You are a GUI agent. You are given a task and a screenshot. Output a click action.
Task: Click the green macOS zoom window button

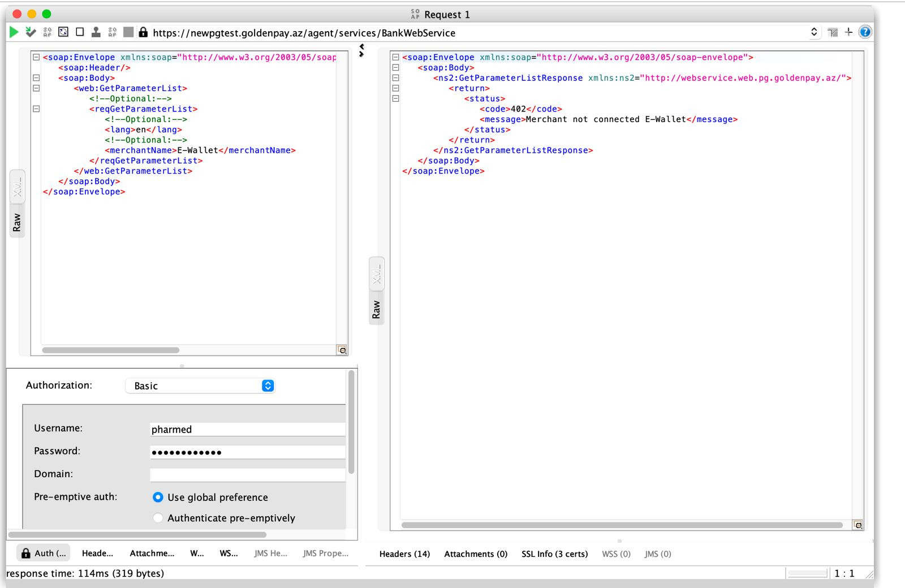point(46,14)
